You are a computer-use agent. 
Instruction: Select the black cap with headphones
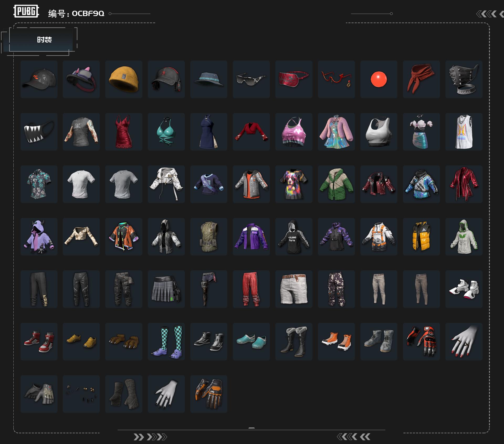pyautogui.click(x=166, y=79)
